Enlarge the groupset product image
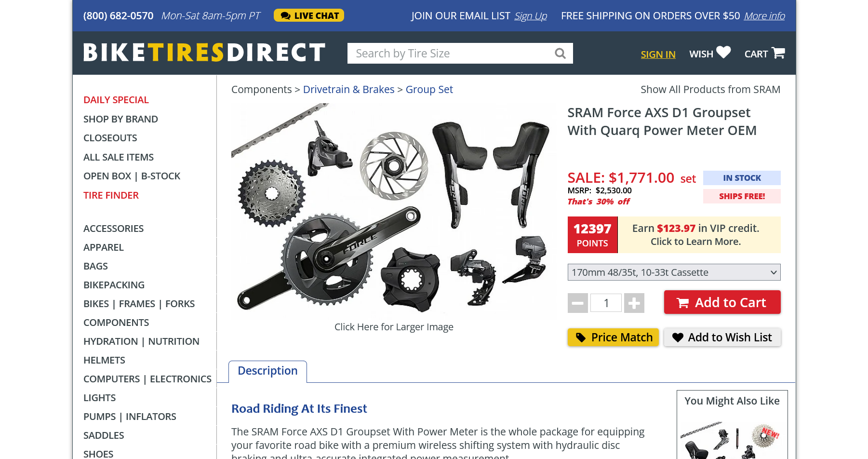868x459 pixels. point(394,210)
